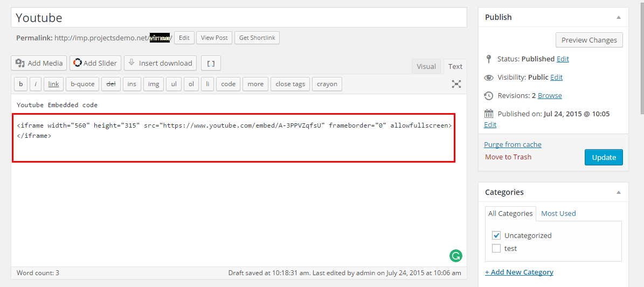Click Insert download button
The image size is (644, 287).
tap(160, 63)
